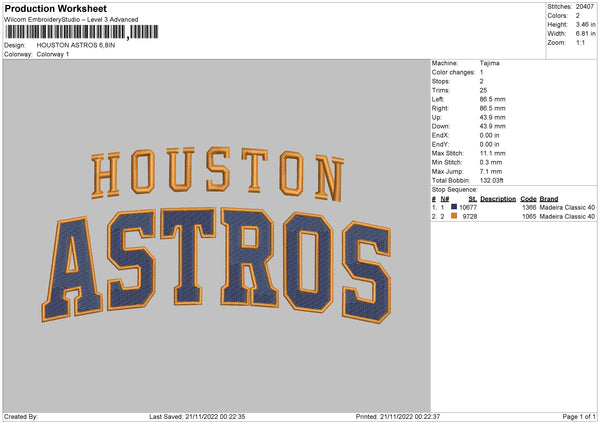Click the 'Created By:' footer label

(21, 417)
